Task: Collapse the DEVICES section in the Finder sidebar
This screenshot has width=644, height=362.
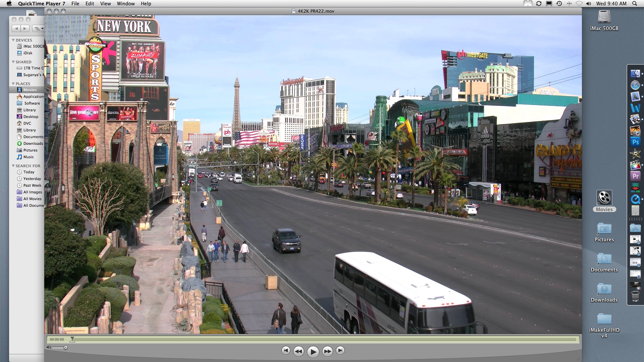Action: tap(13, 40)
